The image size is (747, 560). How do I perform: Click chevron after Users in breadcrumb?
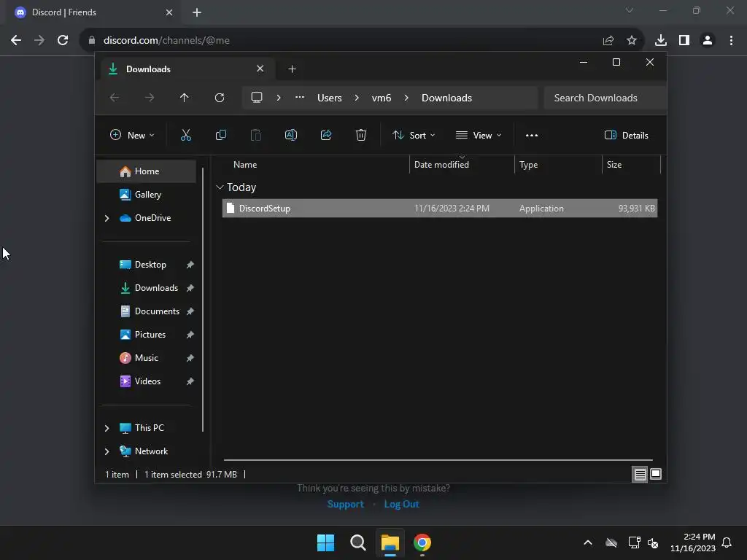click(357, 98)
